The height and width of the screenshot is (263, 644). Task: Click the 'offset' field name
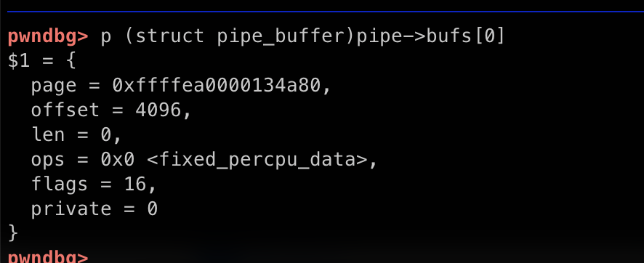click(65, 110)
